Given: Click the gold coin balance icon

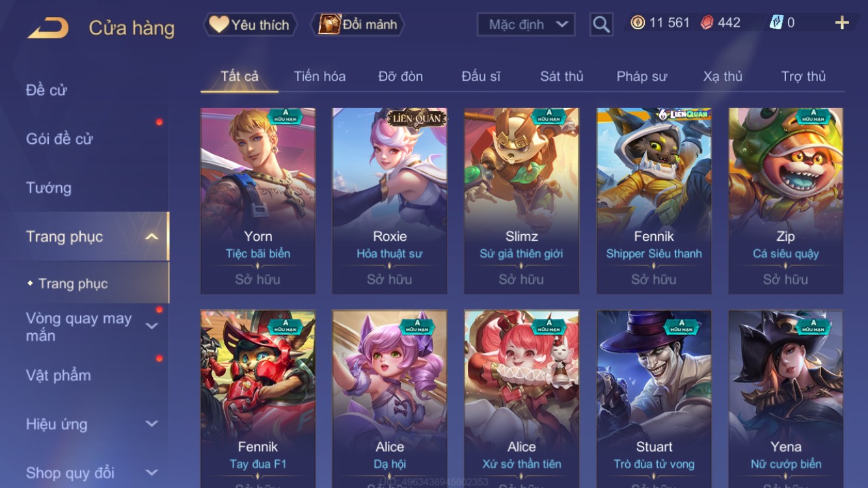Looking at the screenshot, I should point(638,23).
